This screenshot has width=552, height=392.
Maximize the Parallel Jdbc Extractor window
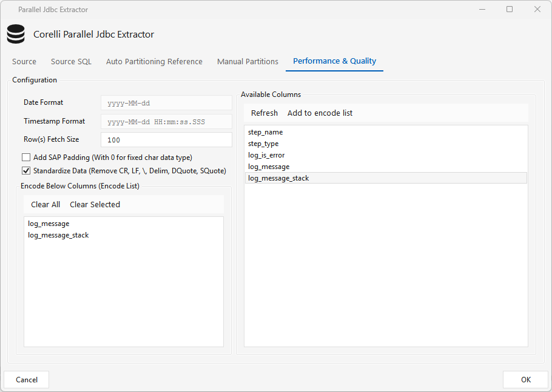[x=510, y=10]
